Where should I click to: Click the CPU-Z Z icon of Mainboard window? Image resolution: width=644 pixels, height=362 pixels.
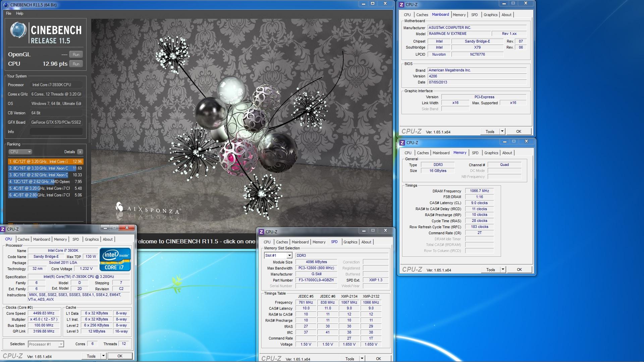click(x=402, y=4)
